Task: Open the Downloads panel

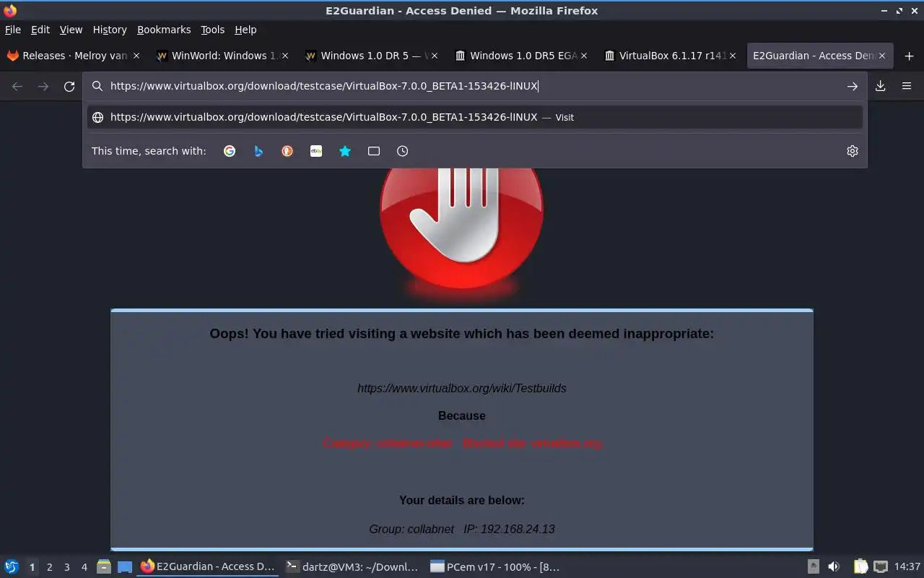Action: tap(881, 86)
